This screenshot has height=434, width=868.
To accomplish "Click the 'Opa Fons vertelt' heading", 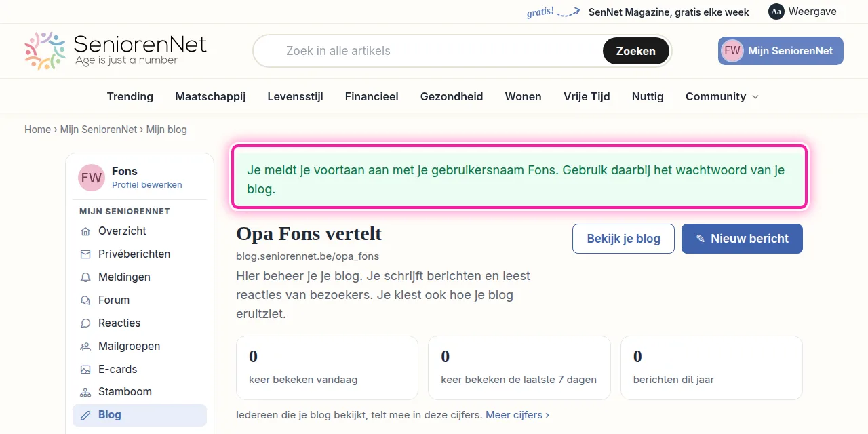I will tap(309, 234).
